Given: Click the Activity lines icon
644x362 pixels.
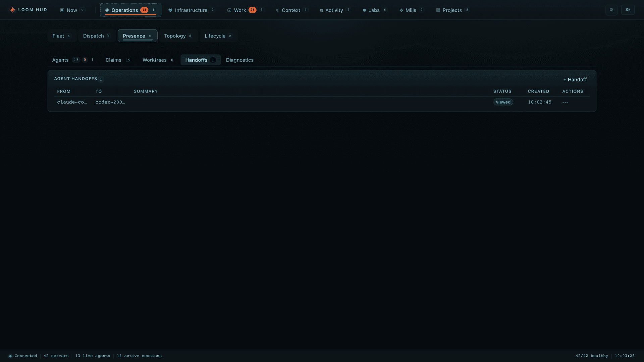Looking at the screenshot, I should [321, 10].
